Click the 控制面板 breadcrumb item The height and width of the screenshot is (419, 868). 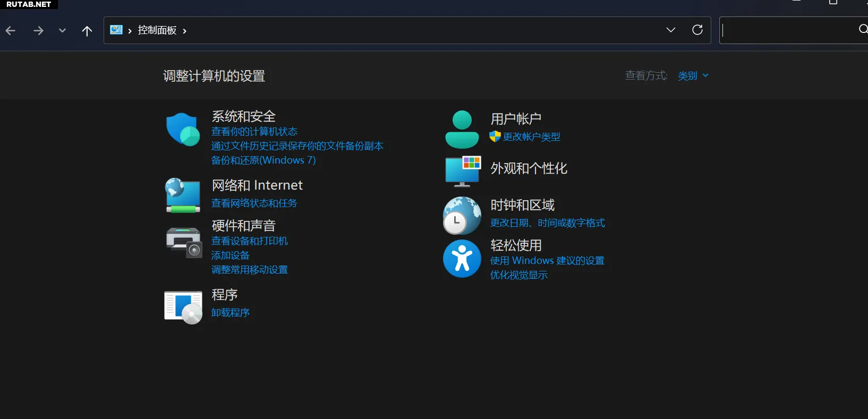(x=157, y=30)
